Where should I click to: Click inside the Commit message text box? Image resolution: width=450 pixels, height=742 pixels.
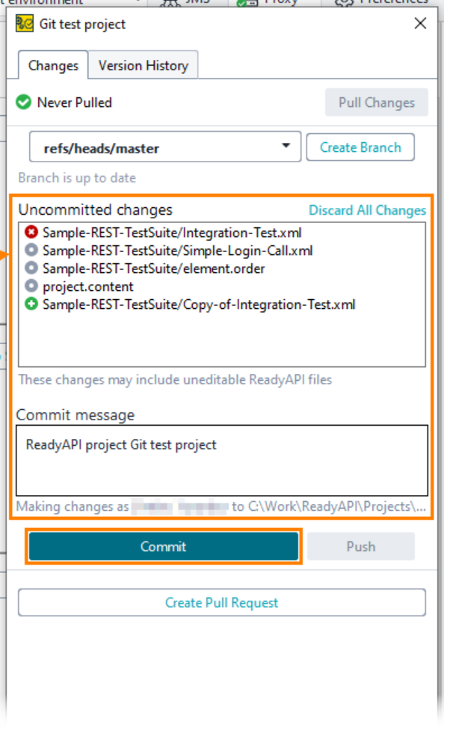222,460
